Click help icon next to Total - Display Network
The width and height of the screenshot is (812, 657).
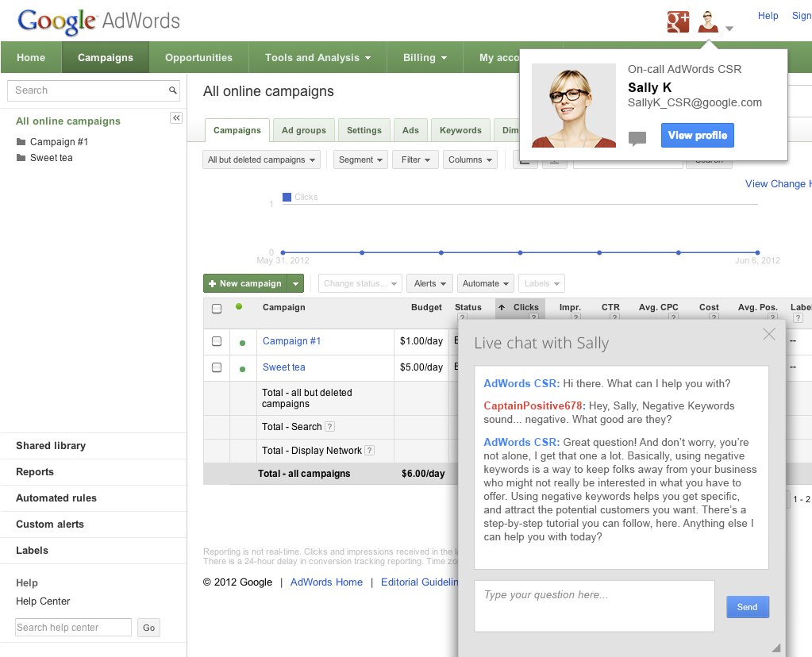[369, 451]
